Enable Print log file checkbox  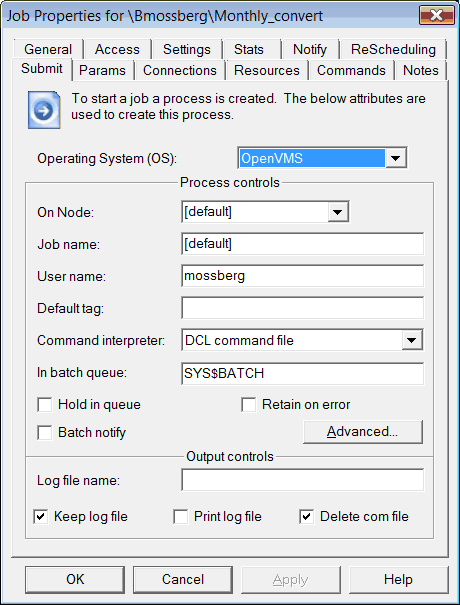click(181, 517)
